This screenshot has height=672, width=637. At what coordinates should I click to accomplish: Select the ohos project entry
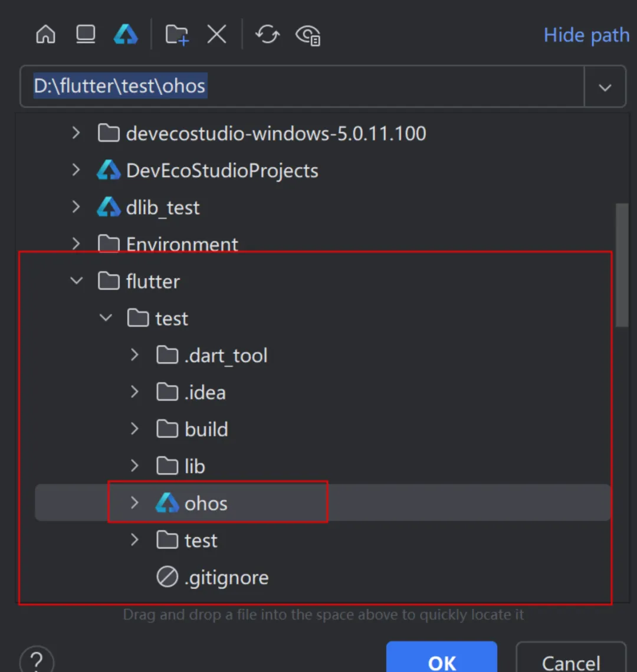(206, 504)
